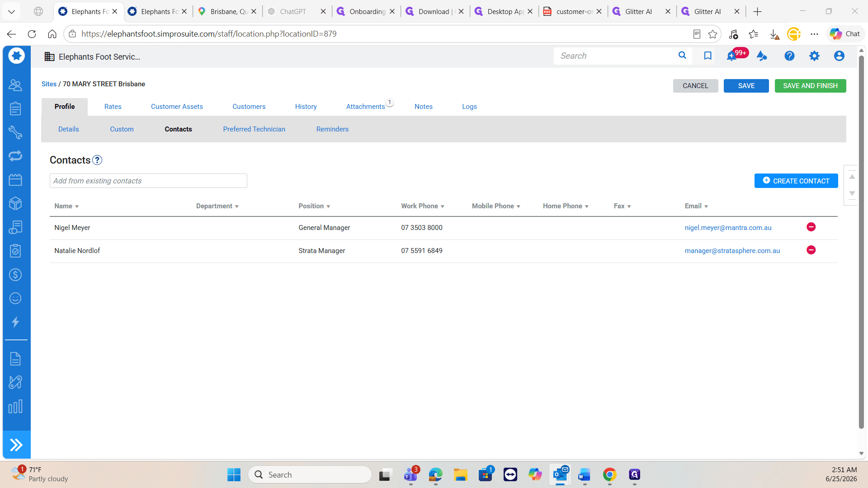
Task: Open Google Chrome from the taskbar
Action: pyautogui.click(x=609, y=474)
